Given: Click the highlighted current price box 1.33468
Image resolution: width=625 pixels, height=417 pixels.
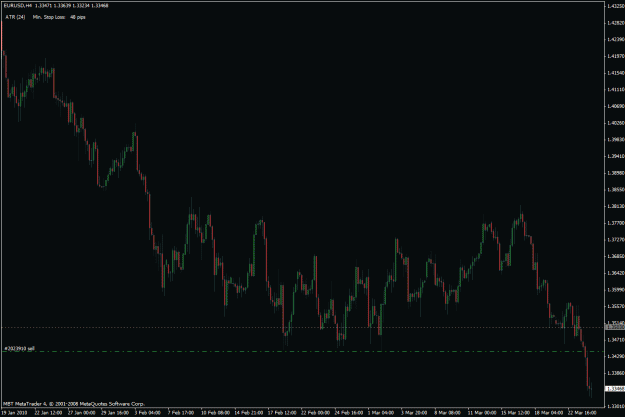Looking at the screenshot, I should pyautogui.click(x=615, y=389).
